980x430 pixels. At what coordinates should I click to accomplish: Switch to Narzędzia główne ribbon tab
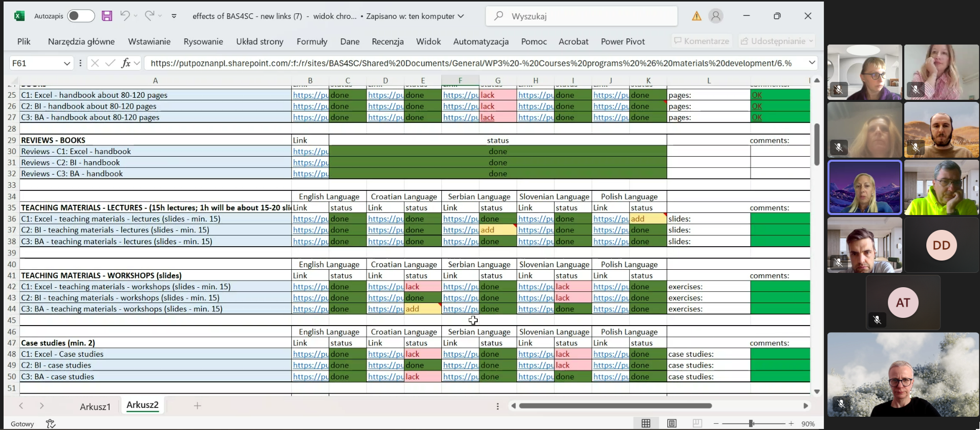[x=81, y=41]
